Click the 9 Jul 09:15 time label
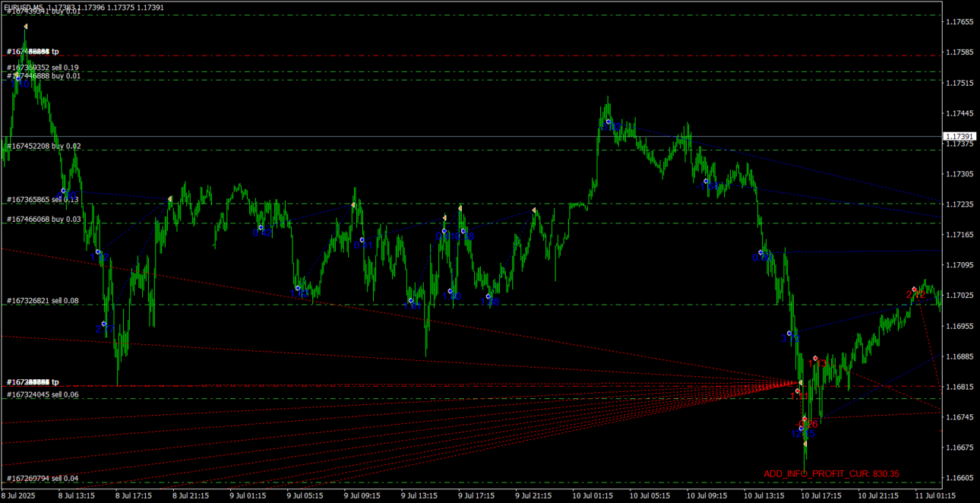 coord(362,495)
